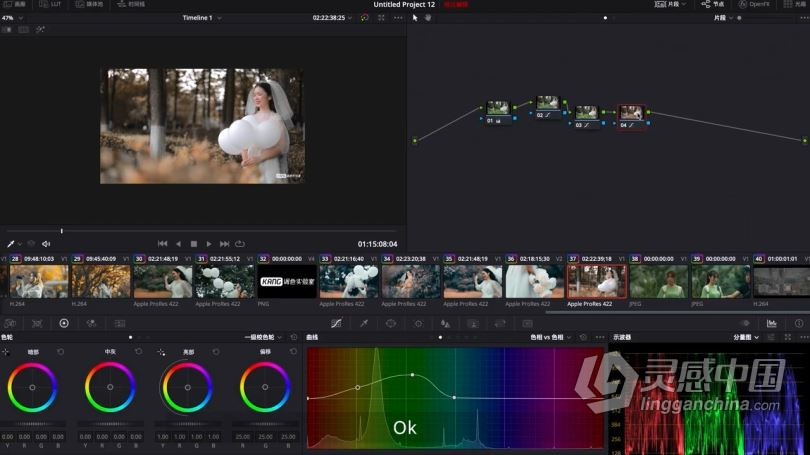Open the node editor clip mode dropdown
810x455 pixels.
[723, 18]
